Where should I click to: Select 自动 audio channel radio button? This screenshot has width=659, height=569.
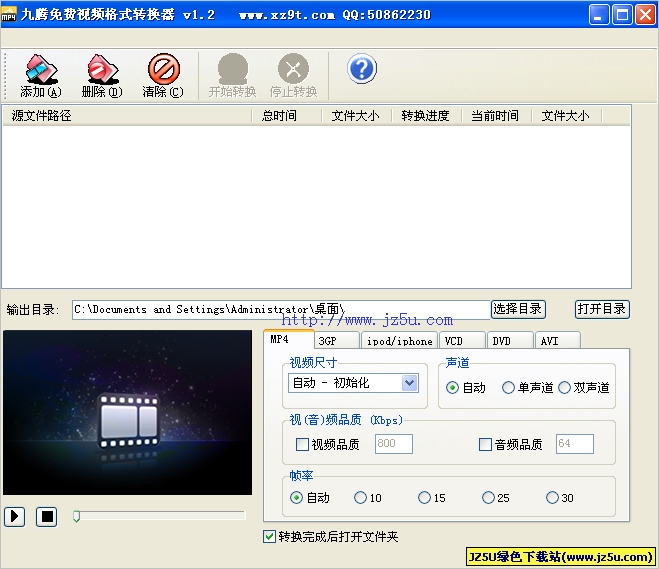coord(452,387)
